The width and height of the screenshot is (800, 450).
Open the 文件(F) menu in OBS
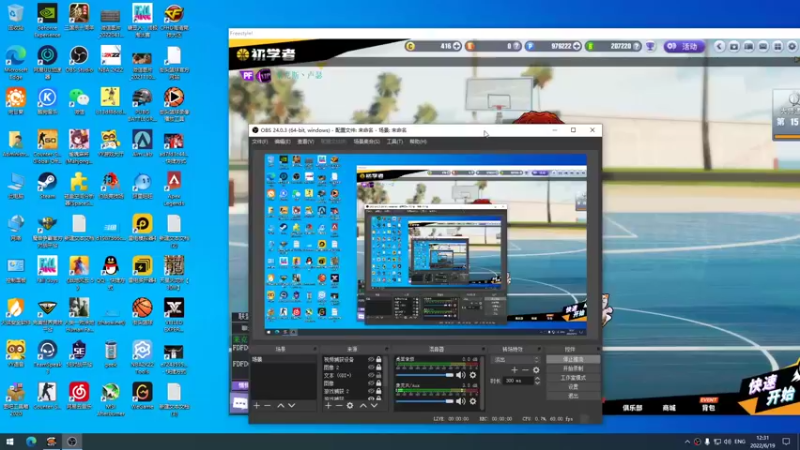(260, 141)
